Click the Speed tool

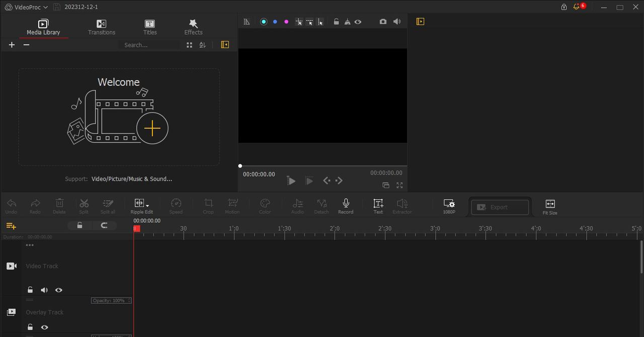tap(176, 206)
